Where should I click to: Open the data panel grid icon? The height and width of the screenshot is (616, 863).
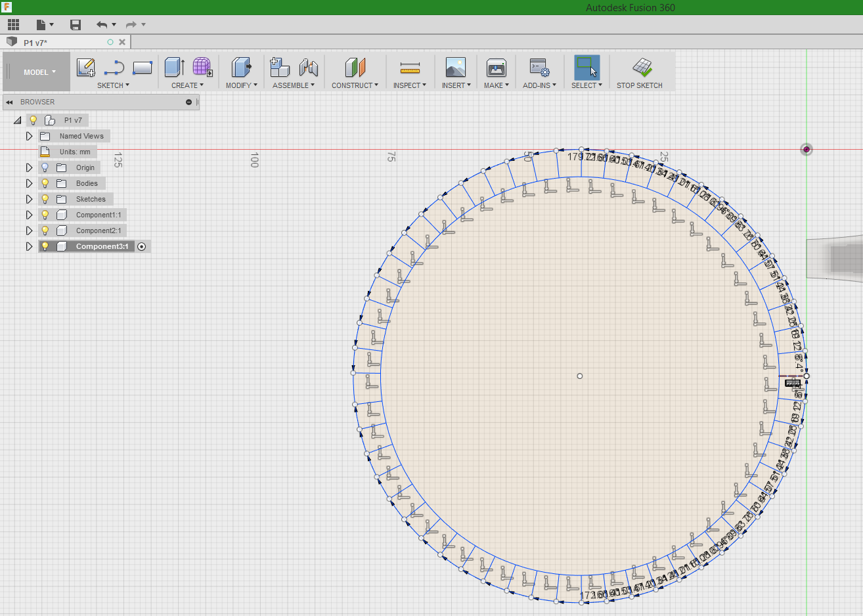[x=13, y=25]
